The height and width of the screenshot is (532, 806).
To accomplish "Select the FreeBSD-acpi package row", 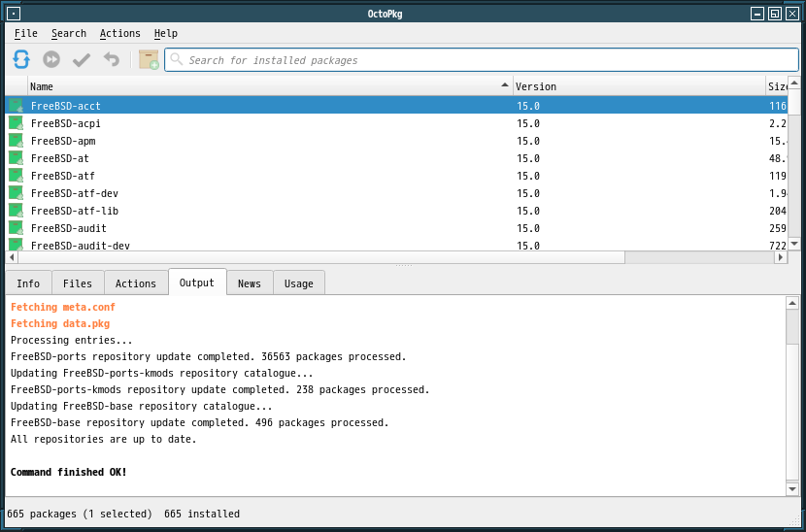I will 396,123.
